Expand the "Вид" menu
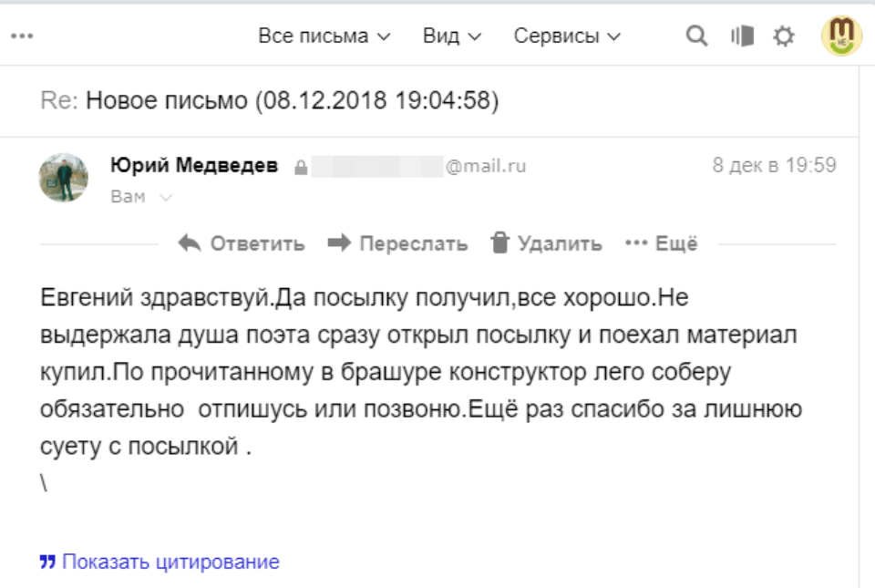 [x=452, y=36]
